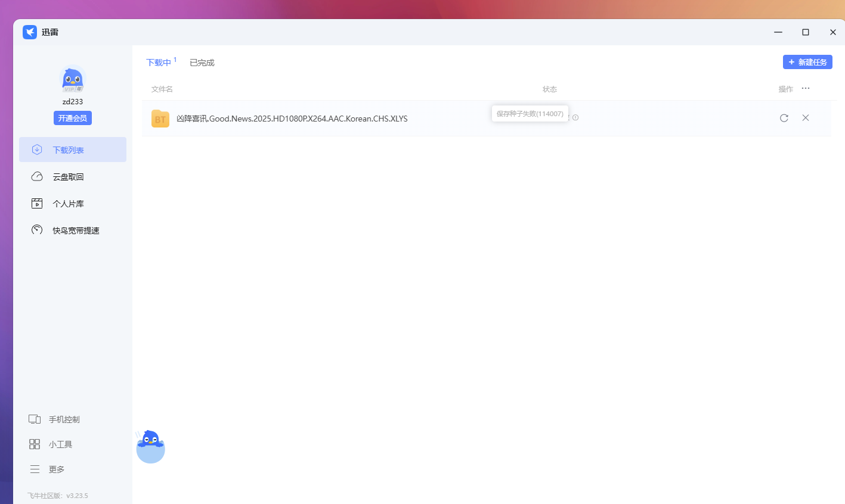
Task: Switch to the 已完成 tab
Action: pos(202,63)
